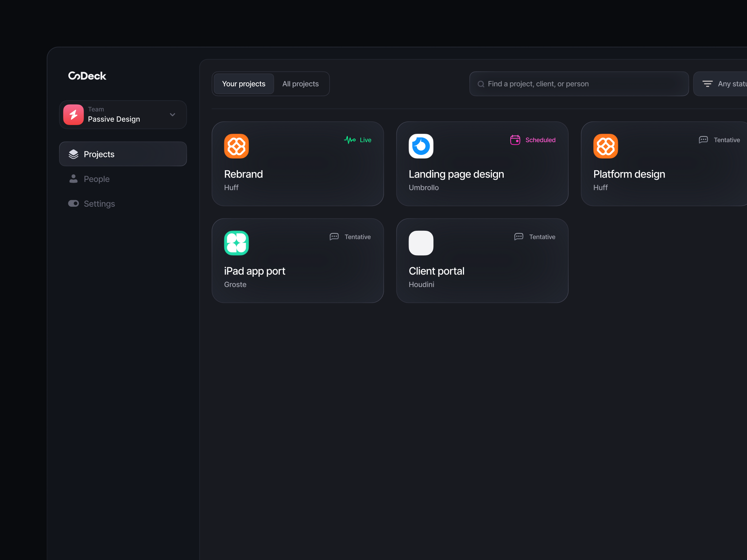Click the CoDeck logo
This screenshot has width=747, height=560.
coord(87,75)
